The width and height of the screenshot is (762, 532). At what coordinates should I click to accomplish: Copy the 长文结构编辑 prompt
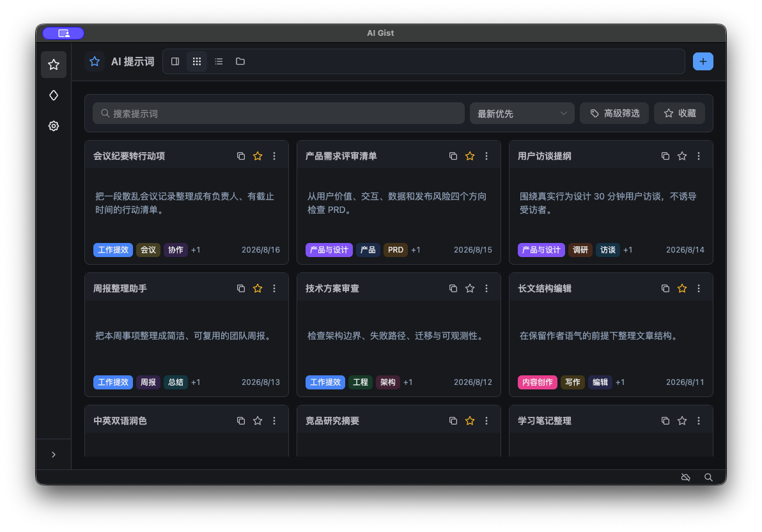coord(665,288)
